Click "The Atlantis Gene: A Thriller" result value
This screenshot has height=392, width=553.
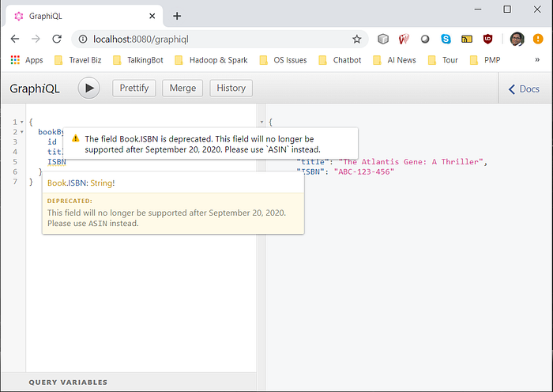point(411,161)
